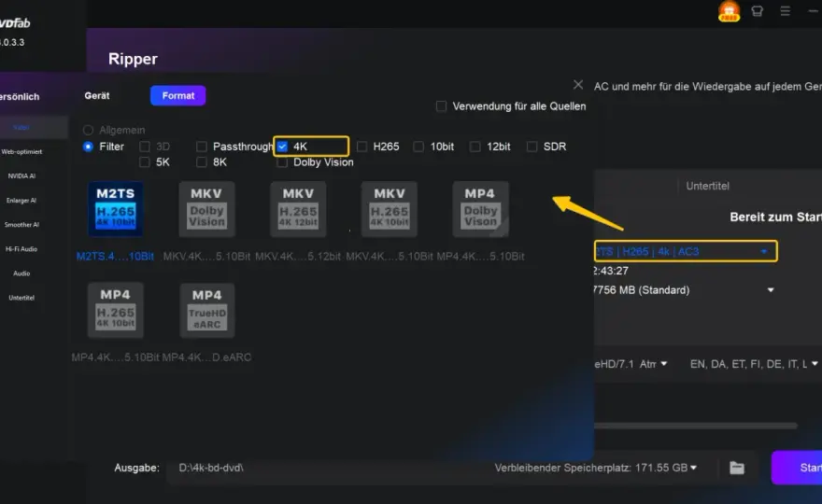Click the Start button
Viewport: 822px width, 504px height.
[797, 468]
